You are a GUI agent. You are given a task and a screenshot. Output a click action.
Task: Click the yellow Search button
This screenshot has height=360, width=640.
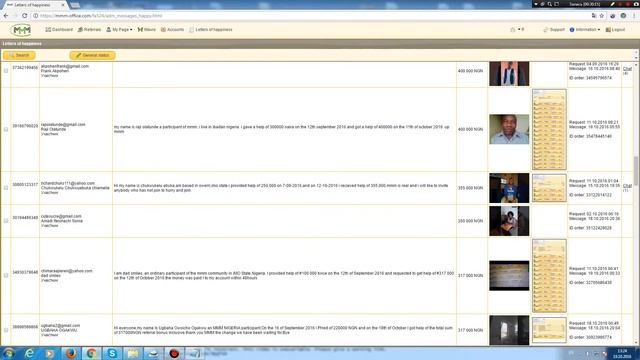19,55
